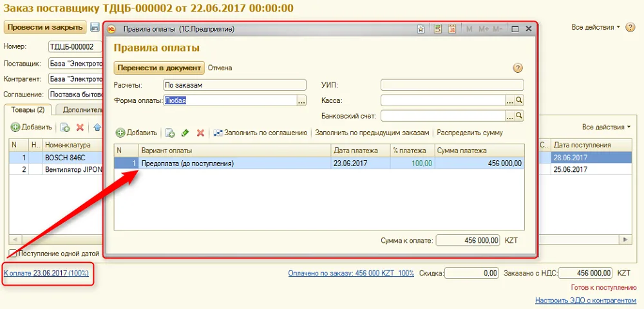Click the Скидка amount field

click(x=471, y=273)
